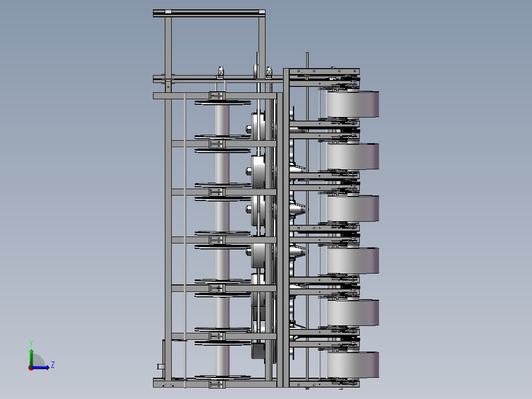This screenshot has height=399, width=532.
Task: Click the green Y axis arrow of the triad
Action: (x=31, y=358)
